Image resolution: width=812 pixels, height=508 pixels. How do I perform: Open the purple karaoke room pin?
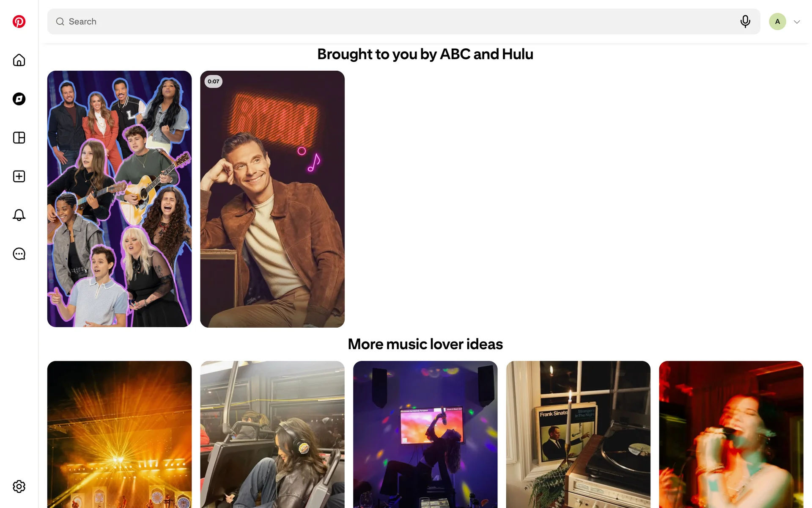[x=425, y=434]
